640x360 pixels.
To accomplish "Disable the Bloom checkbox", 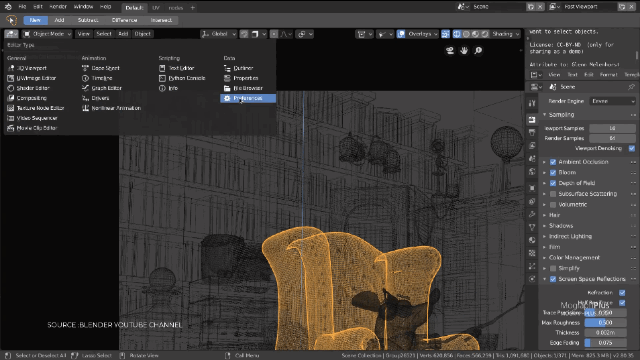I will point(553,173).
